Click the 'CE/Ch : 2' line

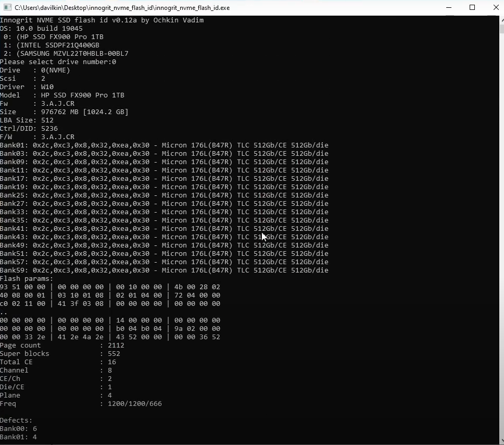pos(56,379)
